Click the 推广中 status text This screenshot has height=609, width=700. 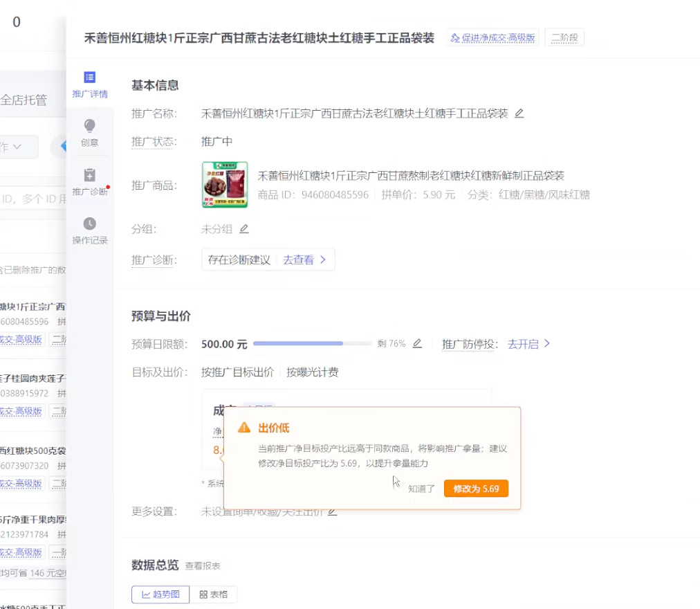click(x=217, y=142)
